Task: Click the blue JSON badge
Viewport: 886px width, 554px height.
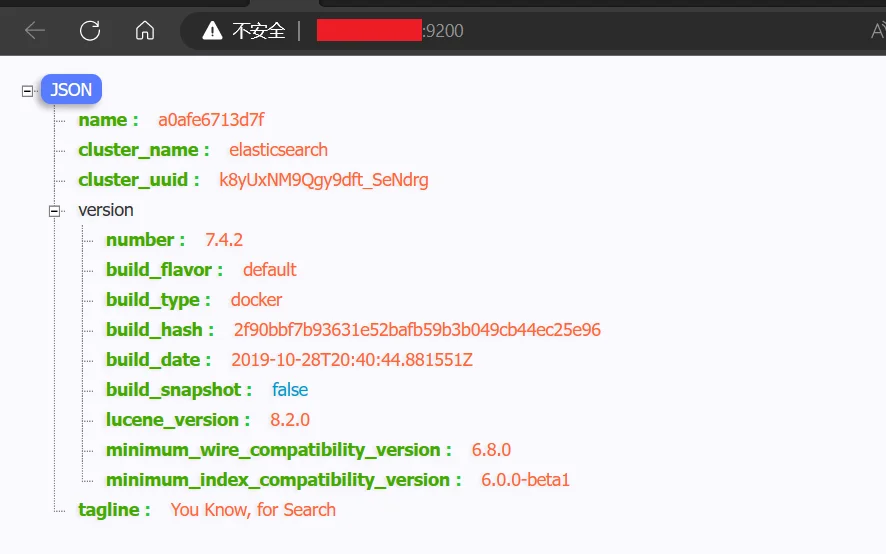Action: 71,89
